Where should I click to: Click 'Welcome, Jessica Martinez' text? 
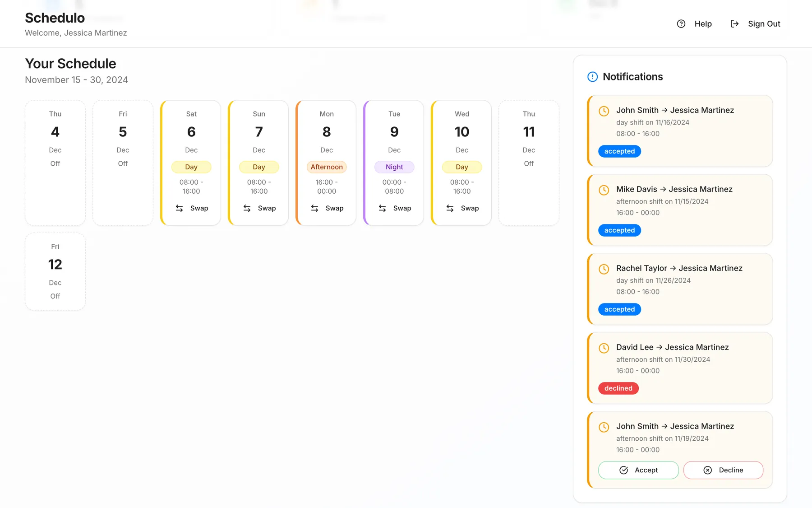tap(76, 33)
